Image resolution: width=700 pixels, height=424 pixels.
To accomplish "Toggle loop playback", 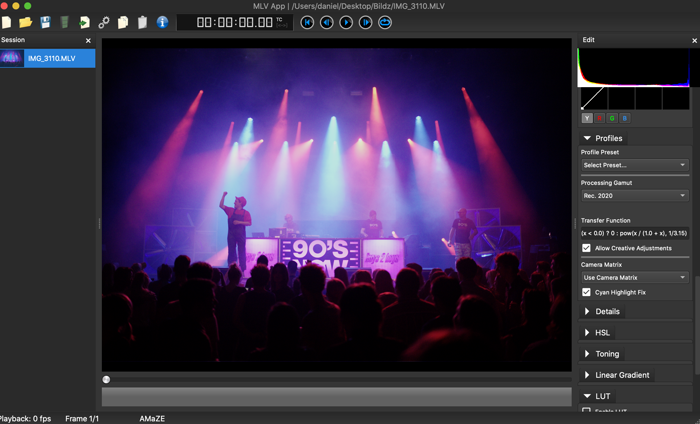I will pos(385,22).
